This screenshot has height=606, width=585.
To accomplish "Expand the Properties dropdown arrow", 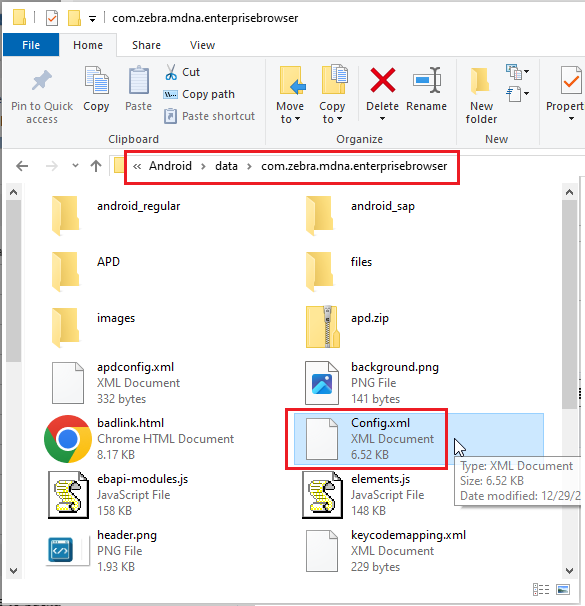I will click(x=571, y=119).
